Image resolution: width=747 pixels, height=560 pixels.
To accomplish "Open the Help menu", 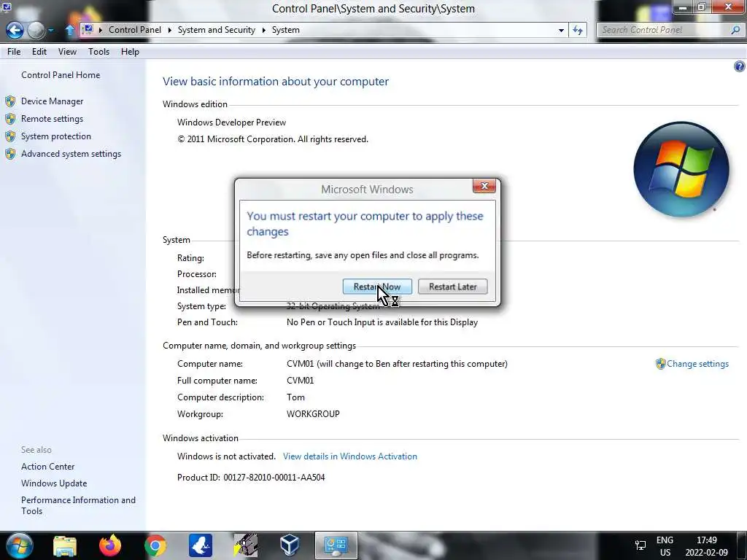I will click(130, 52).
